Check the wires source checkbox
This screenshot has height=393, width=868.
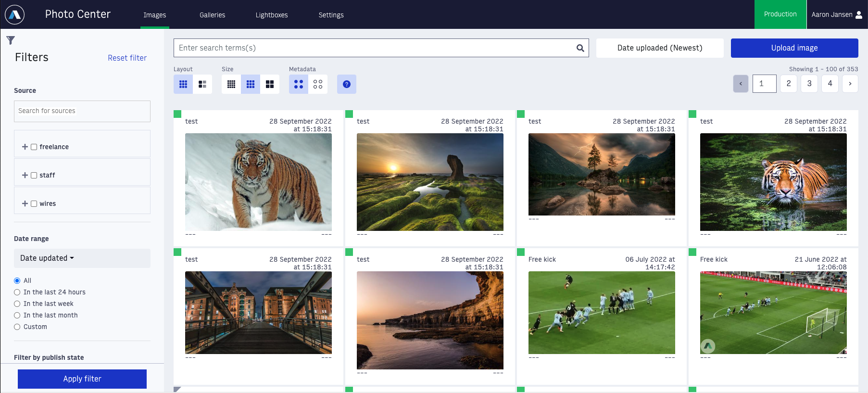(34, 204)
